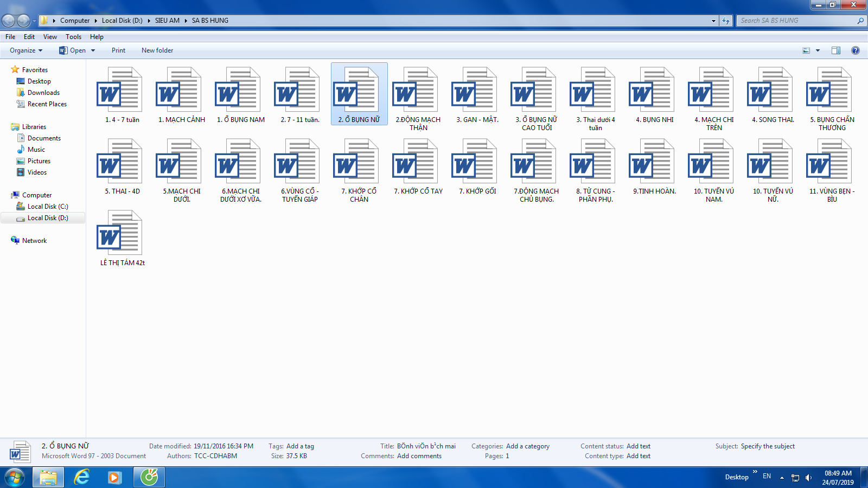The image size is (868, 488).
Task: Expand the change view options arrow
Action: coord(818,50)
